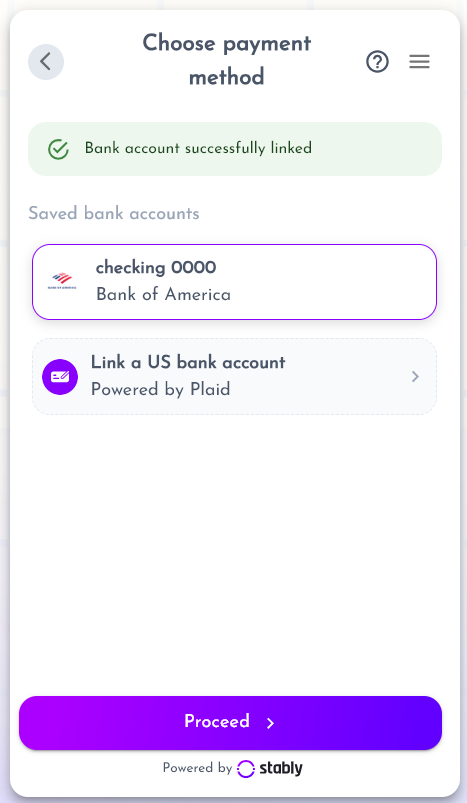Click the green success checkmark icon

(x=58, y=149)
